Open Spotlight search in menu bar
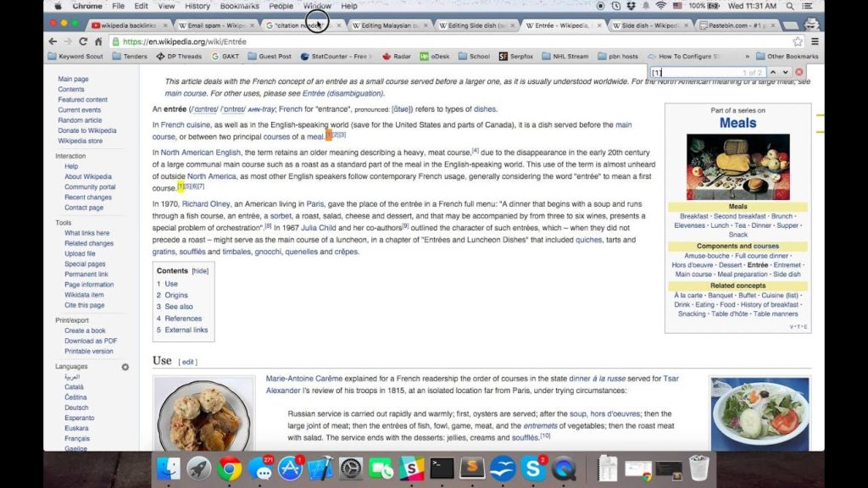The height and width of the screenshot is (488, 868). pyautogui.click(x=790, y=6)
